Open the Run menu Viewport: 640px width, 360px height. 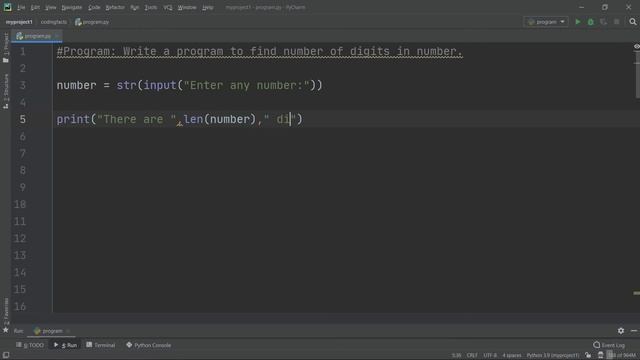134,7
